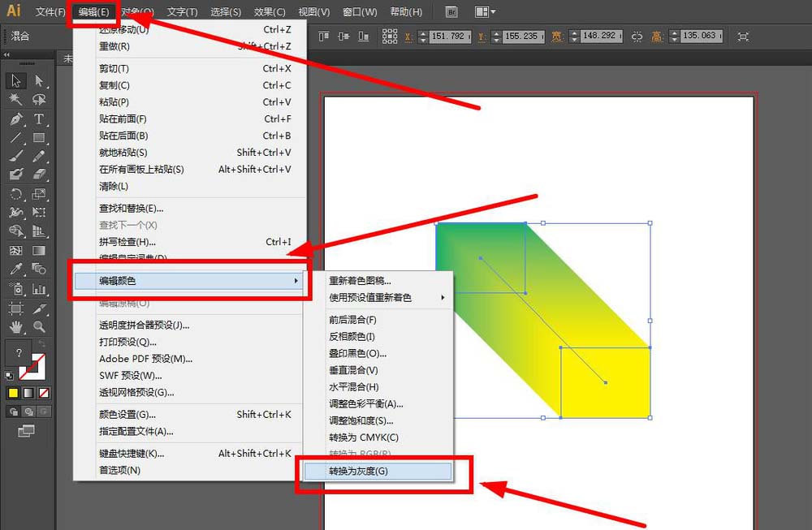Activate the Type tool
The image size is (812, 530).
pos(37,118)
